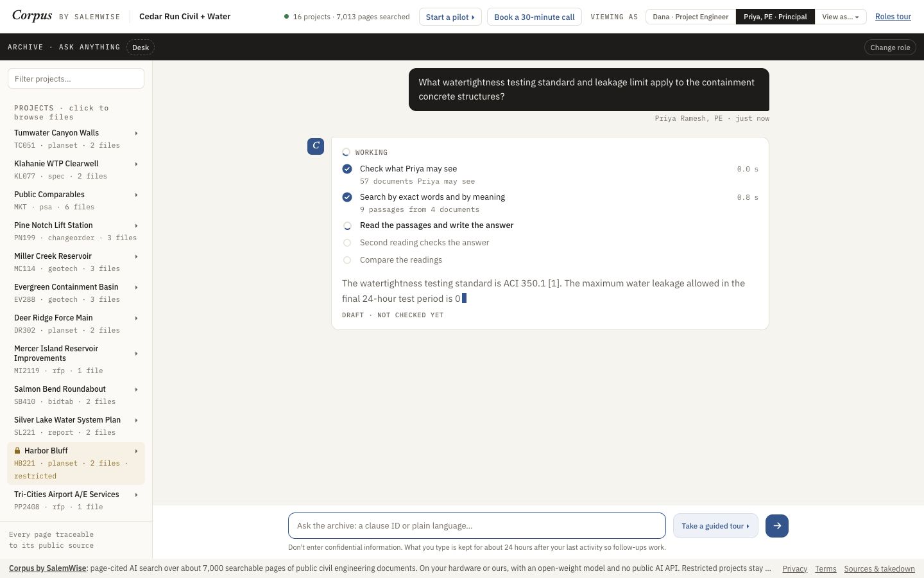
Task: Click the Corpus assistant avatar icon
Action: 316,146
